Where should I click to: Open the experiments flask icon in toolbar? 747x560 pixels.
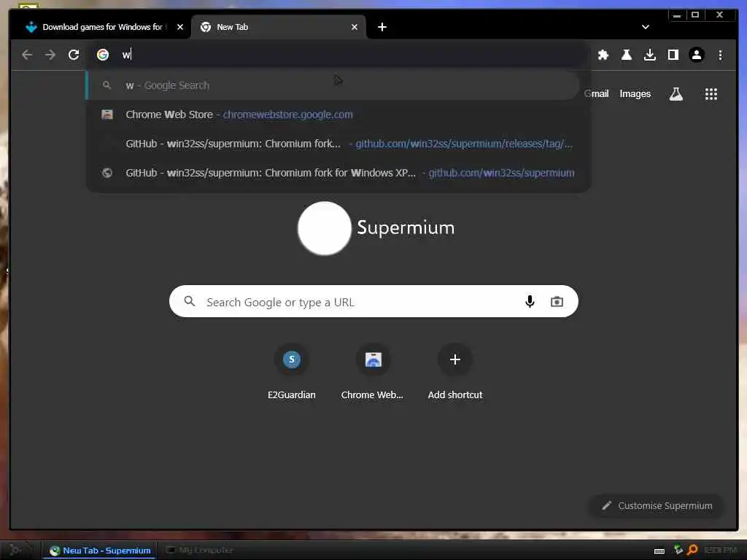[627, 55]
